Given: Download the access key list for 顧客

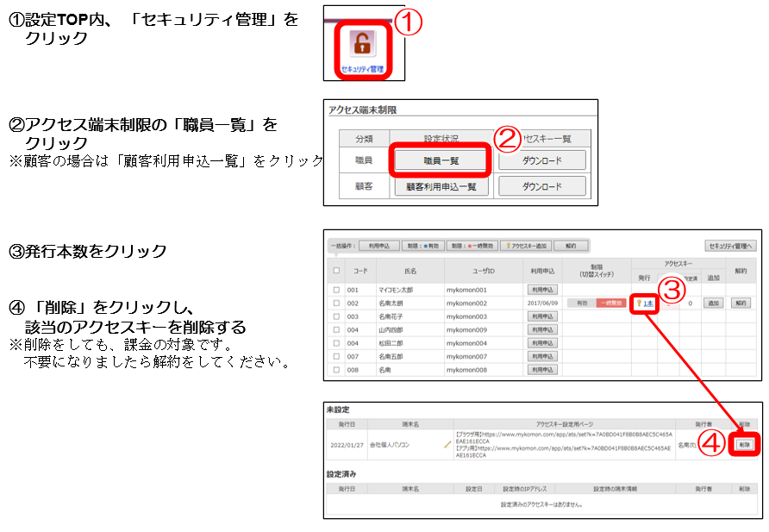Looking at the screenshot, I should click(542, 186).
